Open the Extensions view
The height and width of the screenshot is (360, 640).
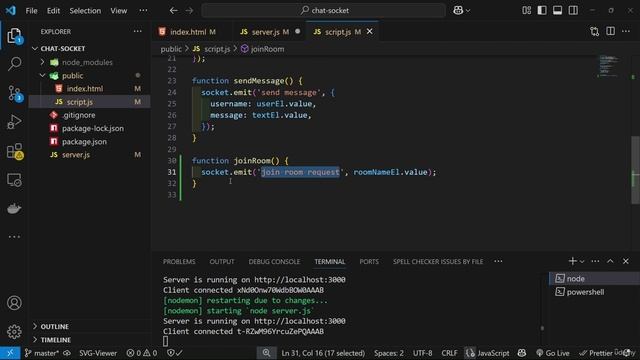click(14, 151)
